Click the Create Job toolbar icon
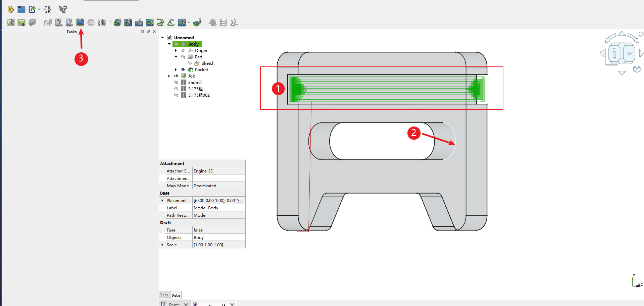Image resolution: width=644 pixels, height=306 pixels. pyautogui.click(x=11, y=22)
